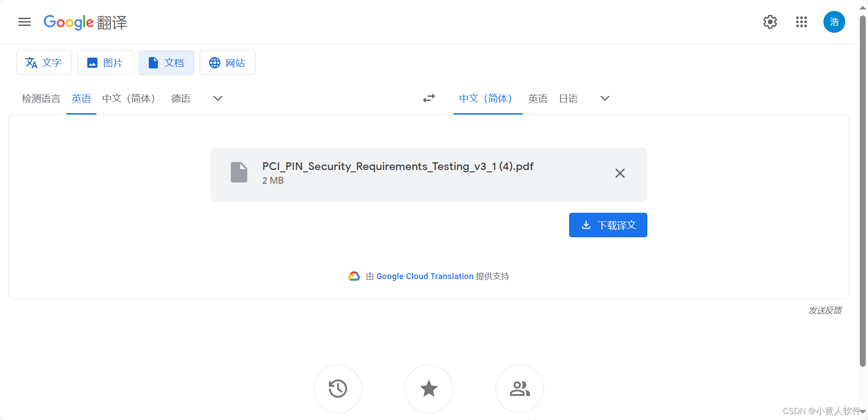Swap source and target languages
This screenshot has height=420, width=868.
[x=429, y=98]
